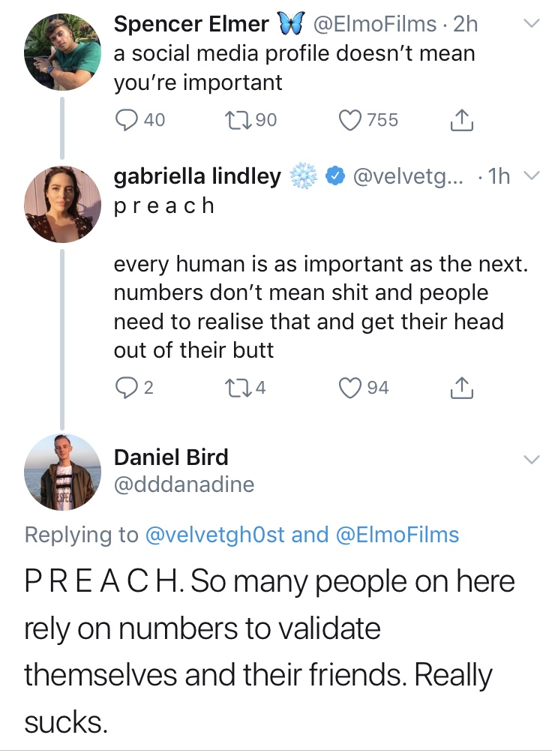This screenshot has width=552, height=756.
Task: Share Spencer Elmer's tweet
Action: (462, 120)
